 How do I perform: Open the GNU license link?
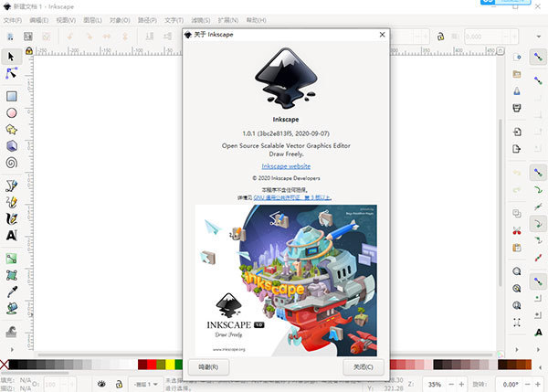click(x=292, y=197)
